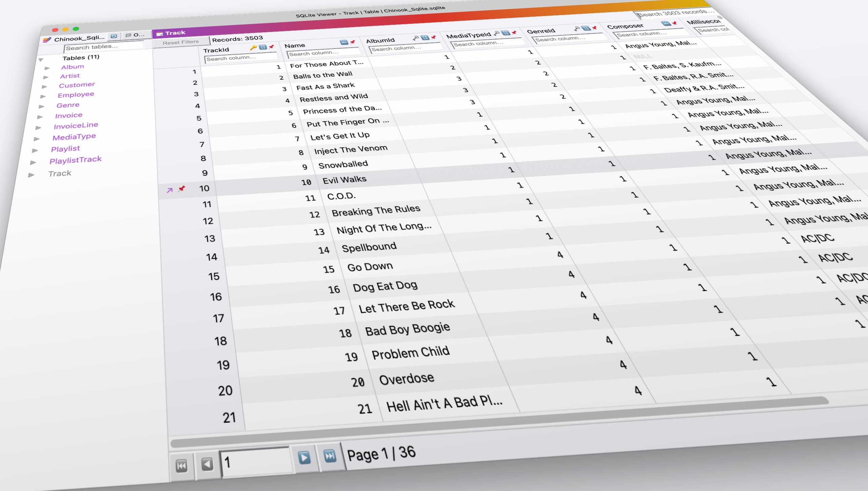Click the open database folder icon
Viewport: 868px width, 491px height.
(129, 35)
